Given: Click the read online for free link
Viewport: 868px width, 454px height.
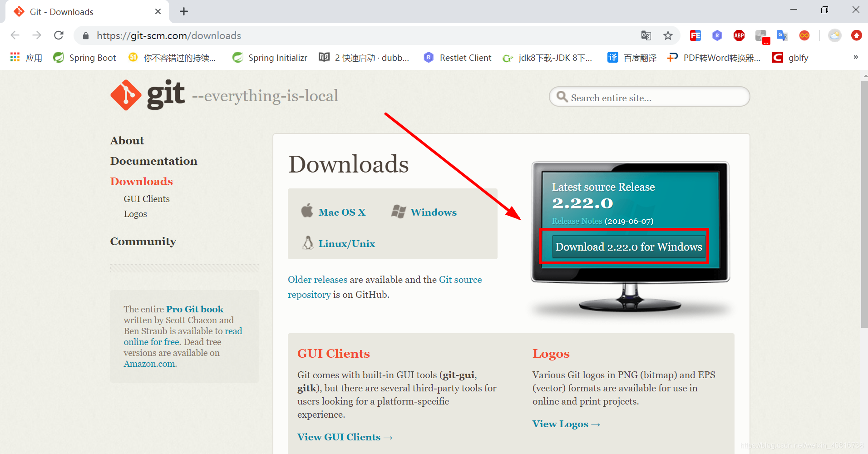Looking at the screenshot, I should [183, 336].
